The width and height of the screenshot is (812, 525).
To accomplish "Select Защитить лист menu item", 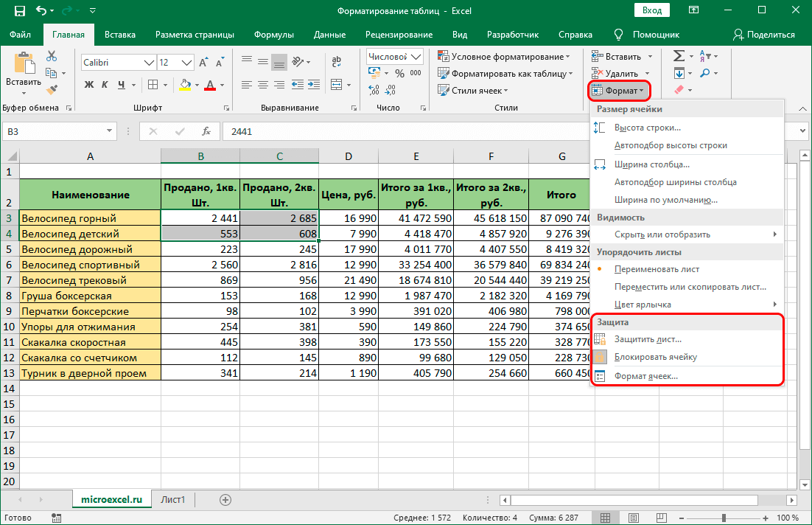I will tap(648, 339).
